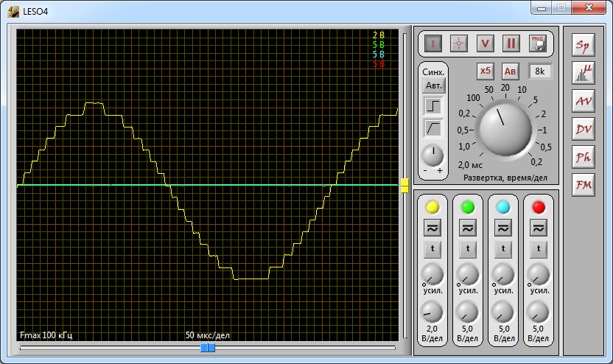Click the red 5 В legend label
This screenshot has width=613, height=364.
(x=379, y=63)
